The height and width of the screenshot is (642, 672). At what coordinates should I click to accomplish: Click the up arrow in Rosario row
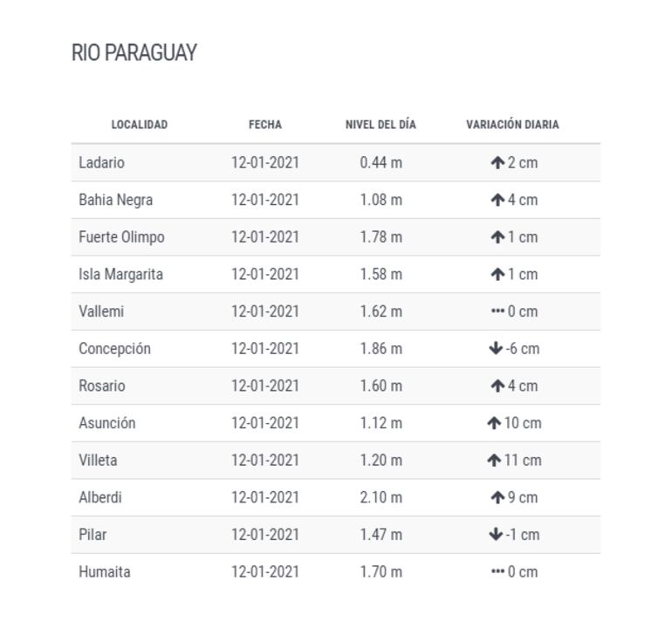click(x=497, y=386)
